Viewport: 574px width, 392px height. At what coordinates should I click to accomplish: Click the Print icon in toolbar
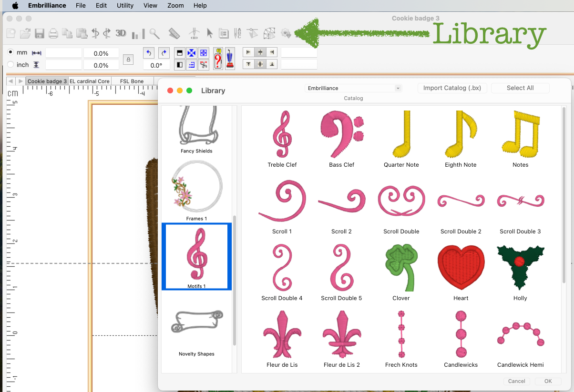(x=53, y=33)
